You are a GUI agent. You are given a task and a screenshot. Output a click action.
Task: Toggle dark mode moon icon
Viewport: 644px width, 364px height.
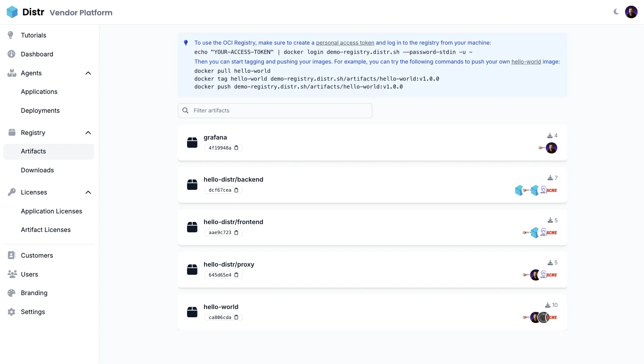[616, 12]
